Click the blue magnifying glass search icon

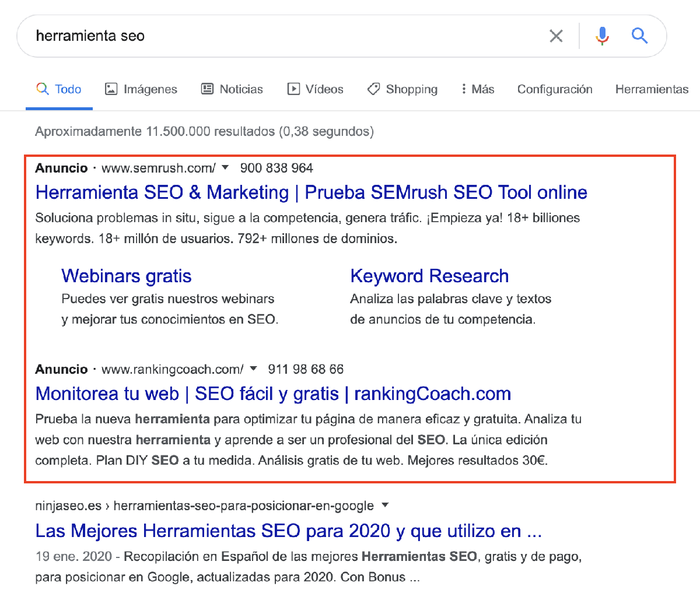(x=639, y=36)
